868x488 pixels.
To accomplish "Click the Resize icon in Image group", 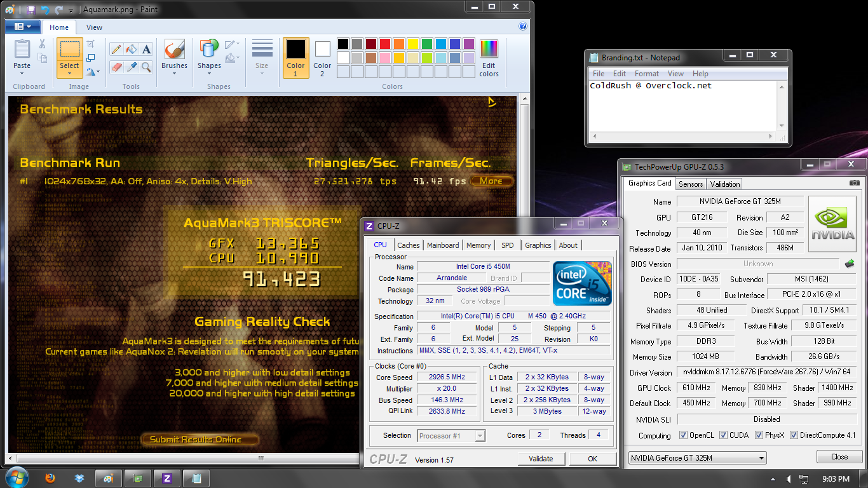I will 91,58.
